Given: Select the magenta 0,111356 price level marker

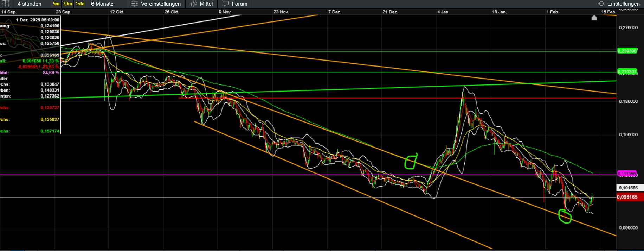Looking at the screenshot, I should pos(627,174).
